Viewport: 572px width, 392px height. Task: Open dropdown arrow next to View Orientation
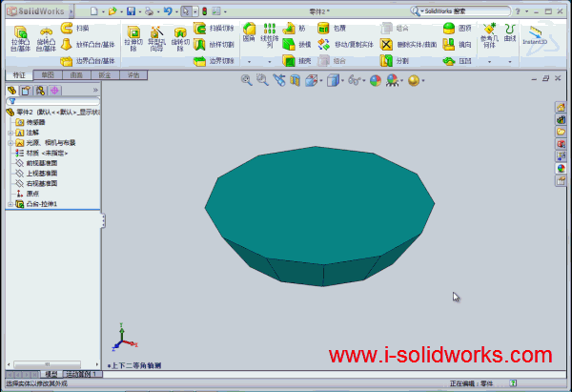click(x=321, y=81)
